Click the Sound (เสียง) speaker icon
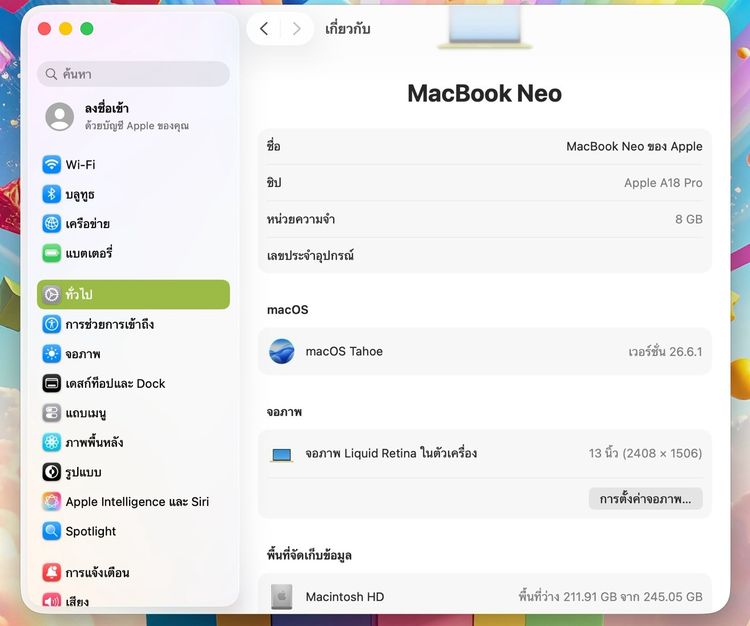Viewport: 750px width, 626px height. click(51, 600)
